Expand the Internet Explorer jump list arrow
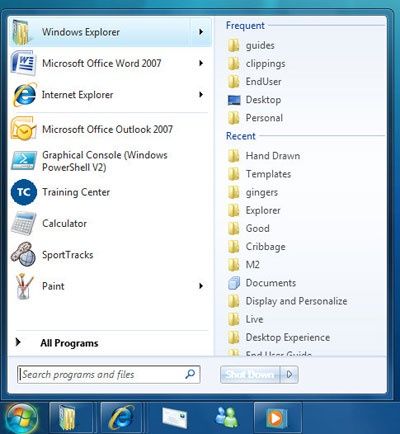 tap(201, 95)
